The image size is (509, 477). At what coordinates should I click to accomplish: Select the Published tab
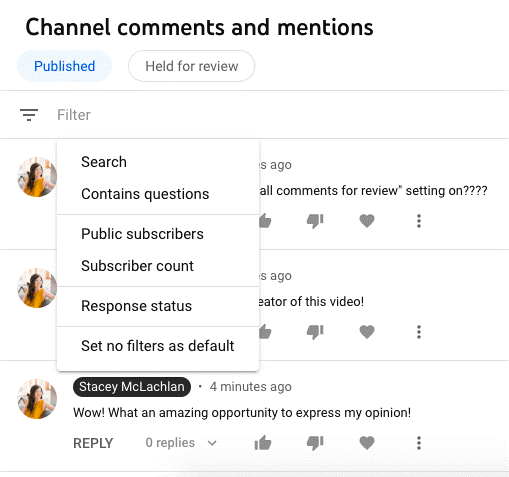64,66
